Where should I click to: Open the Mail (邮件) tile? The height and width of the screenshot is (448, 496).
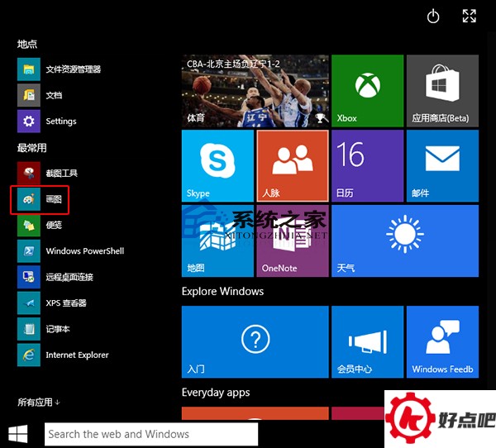tap(442, 166)
